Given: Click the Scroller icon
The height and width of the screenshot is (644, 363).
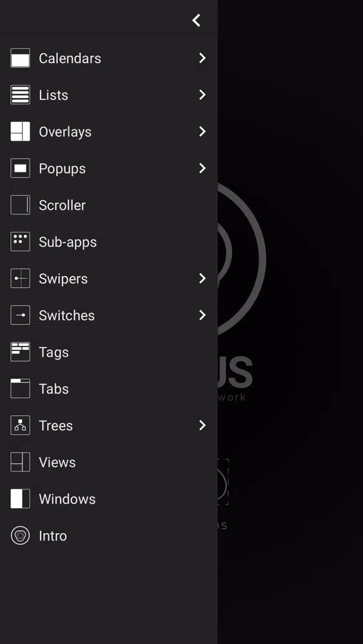Looking at the screenshot, I should tap(20, 205).
